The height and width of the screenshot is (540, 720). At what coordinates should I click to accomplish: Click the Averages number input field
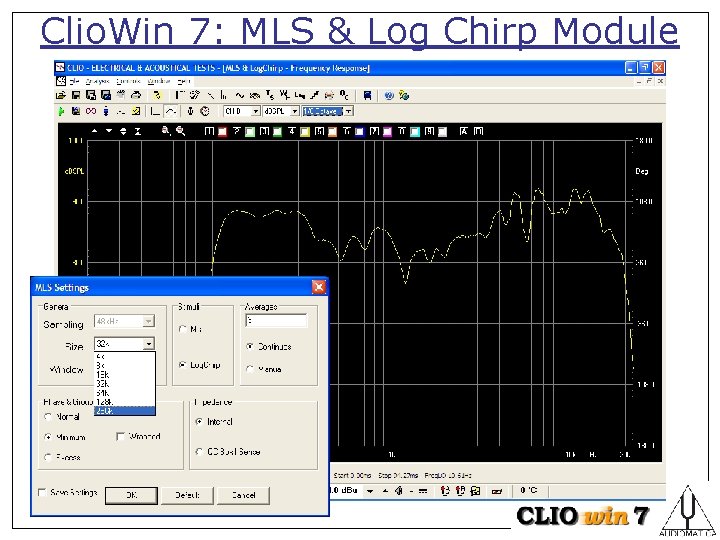(276, 321)
